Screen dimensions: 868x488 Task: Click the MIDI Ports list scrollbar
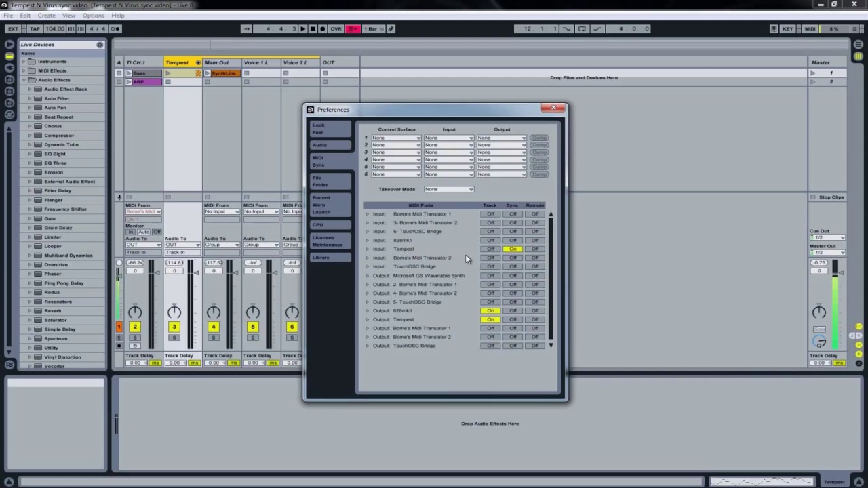(551, 278)
